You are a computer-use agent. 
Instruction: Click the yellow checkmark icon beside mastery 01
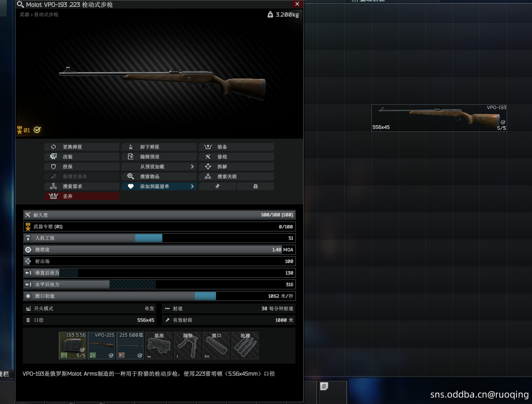tap(37, 130)
